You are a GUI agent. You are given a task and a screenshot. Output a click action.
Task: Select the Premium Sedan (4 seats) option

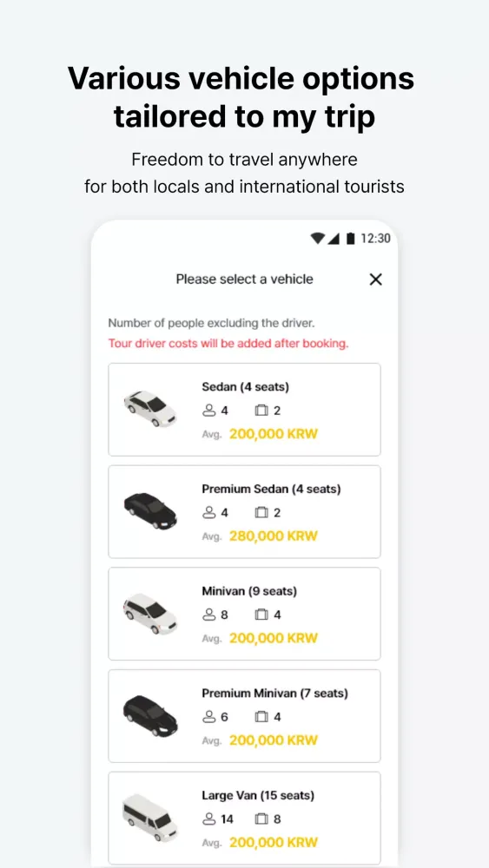point(244,511)
